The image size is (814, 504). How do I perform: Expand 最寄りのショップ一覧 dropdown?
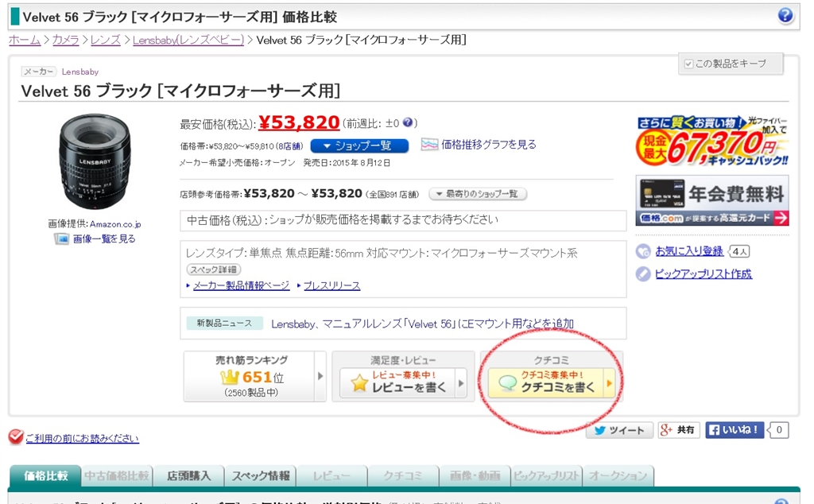click(x=478, y=194)
